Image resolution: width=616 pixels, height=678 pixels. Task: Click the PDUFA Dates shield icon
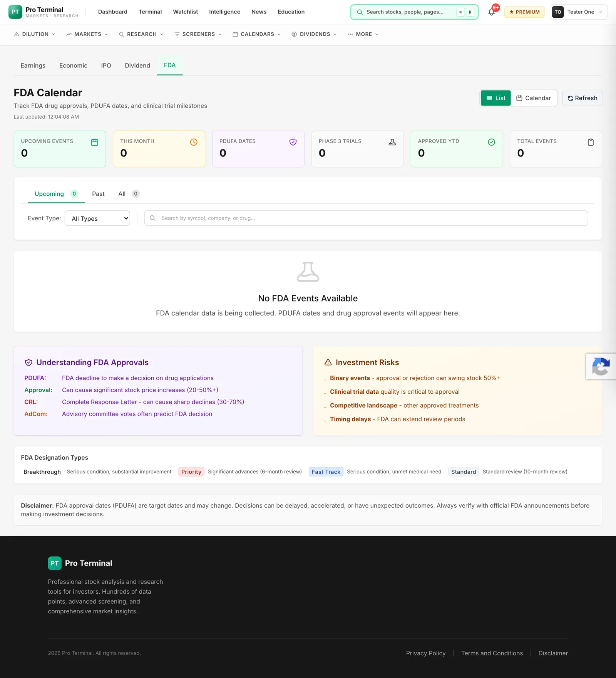tap(293, 142)
